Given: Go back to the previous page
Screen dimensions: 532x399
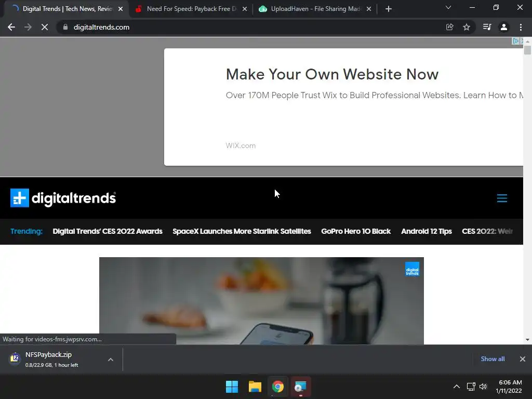Looking at the screenshot, I should click(11, 27).
